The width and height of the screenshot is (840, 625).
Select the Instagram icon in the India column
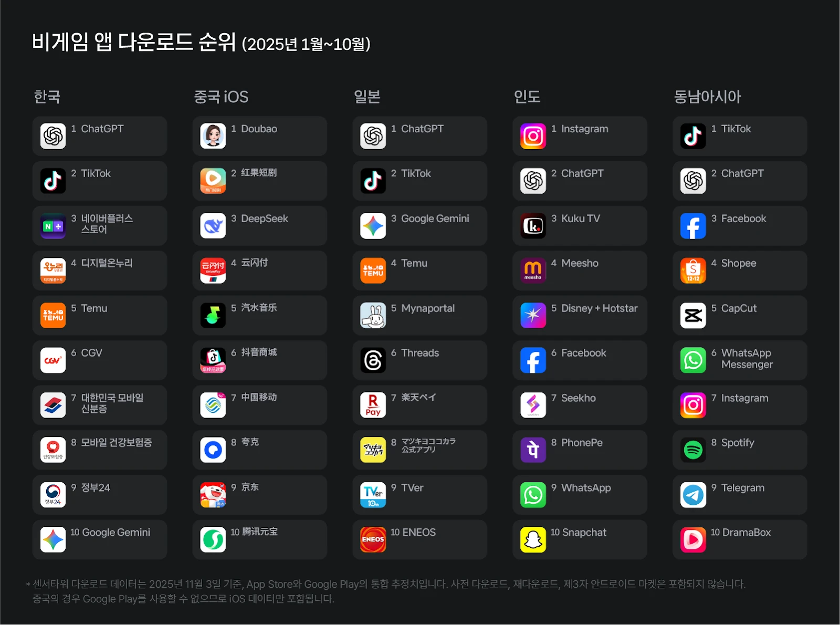(533, 136)
